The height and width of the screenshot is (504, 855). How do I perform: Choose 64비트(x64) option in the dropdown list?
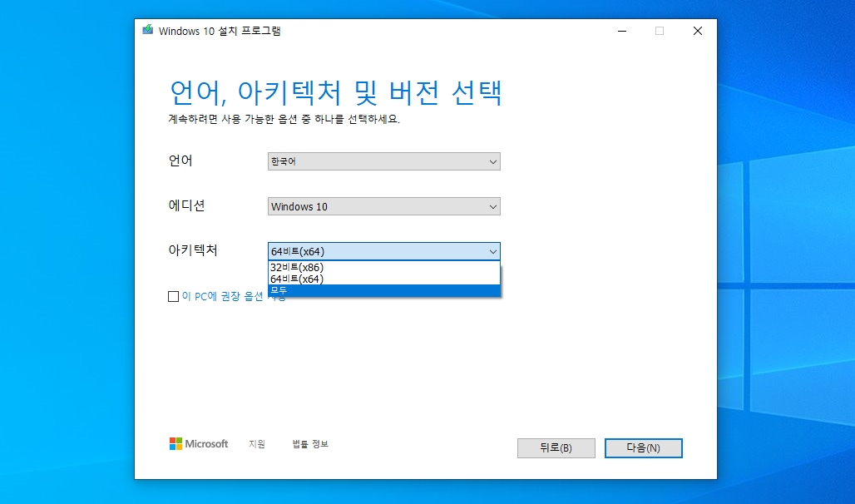tap(384, 279)
